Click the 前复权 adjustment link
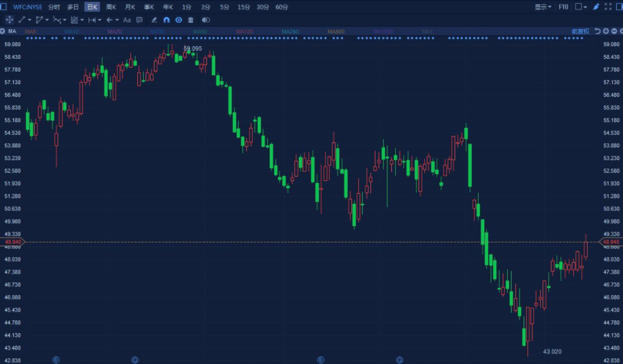The width and height of the screenshot is (623, 364). [581, 32]
